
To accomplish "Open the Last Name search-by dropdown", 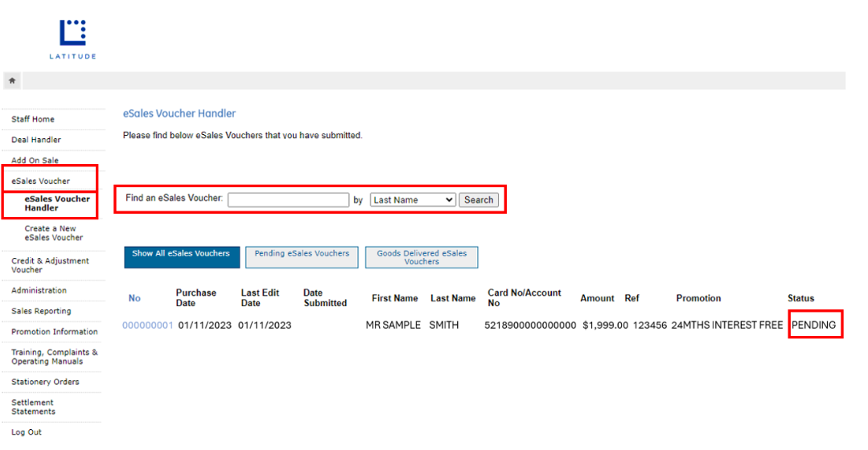I will (413, 200).
